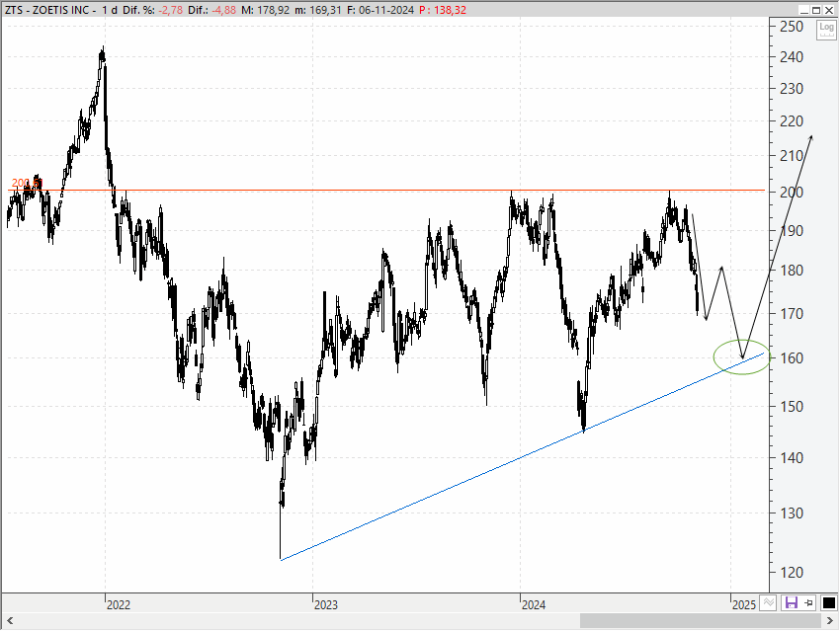
Task: Click the 2024 time axis label
Action: click(x=534, y=604)
